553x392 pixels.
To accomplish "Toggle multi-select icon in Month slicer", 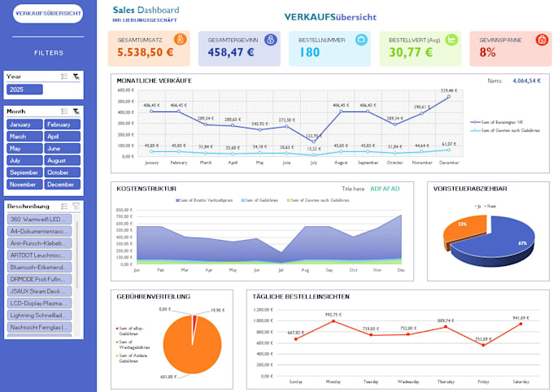I will tap(64, 111).
